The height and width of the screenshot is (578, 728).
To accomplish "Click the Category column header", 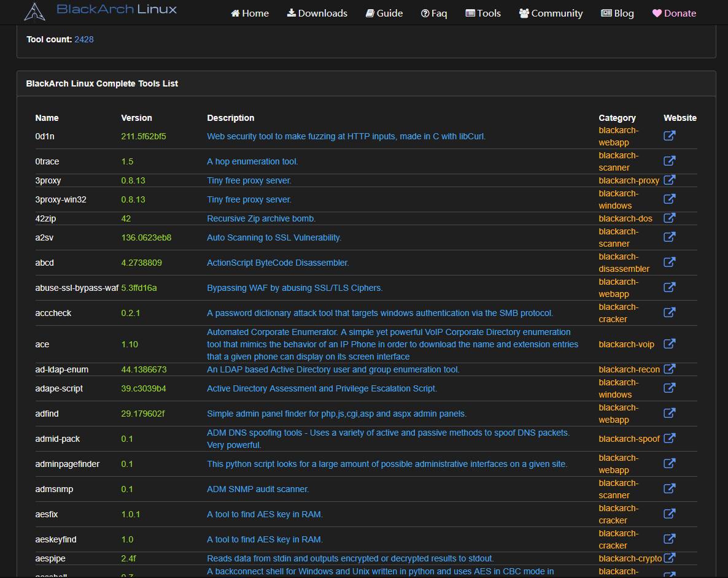I will 617,118.
